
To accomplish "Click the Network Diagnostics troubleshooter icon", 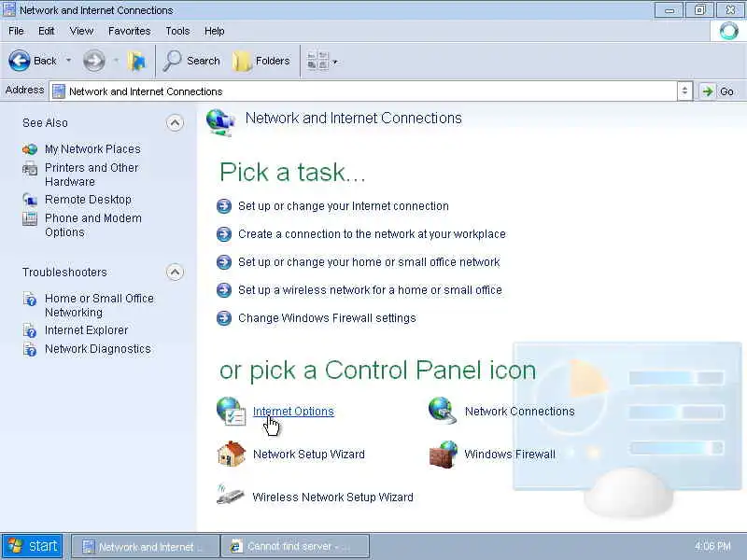I will [x=30, y=349].
